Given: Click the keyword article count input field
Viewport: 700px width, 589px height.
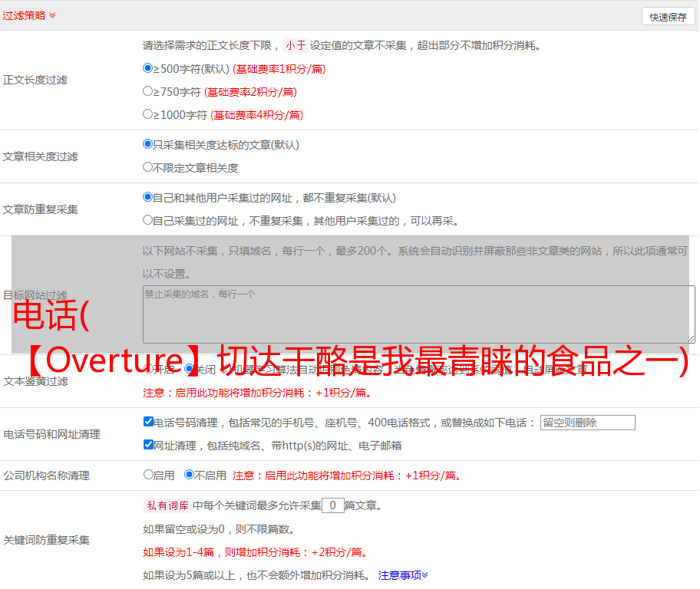Looking at the screenshot, I should (x=332, y=505).
